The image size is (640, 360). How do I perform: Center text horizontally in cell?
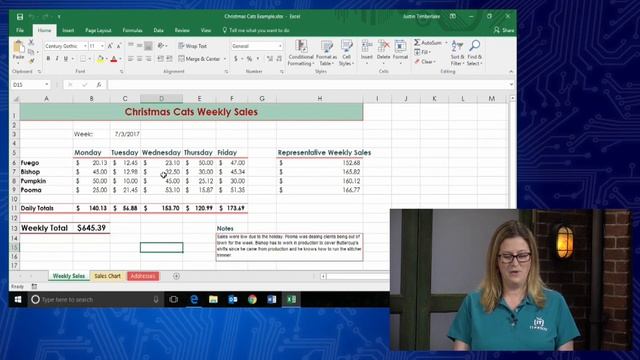click(140, 59)
